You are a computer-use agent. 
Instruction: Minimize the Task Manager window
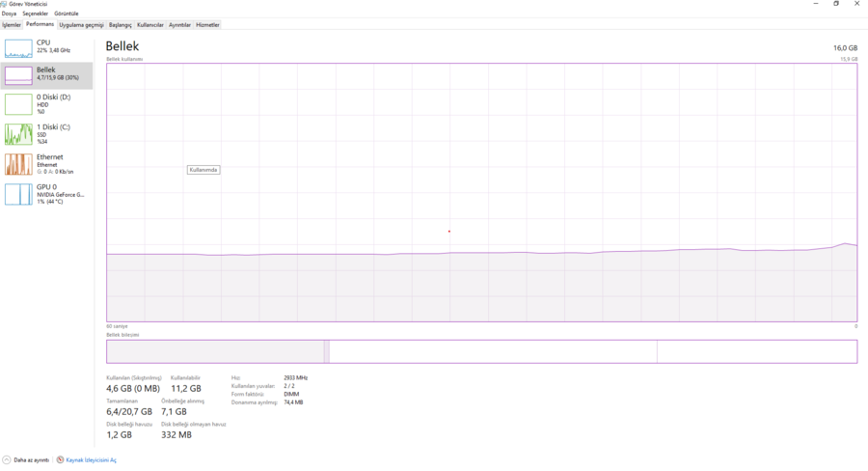click(815, 3)
